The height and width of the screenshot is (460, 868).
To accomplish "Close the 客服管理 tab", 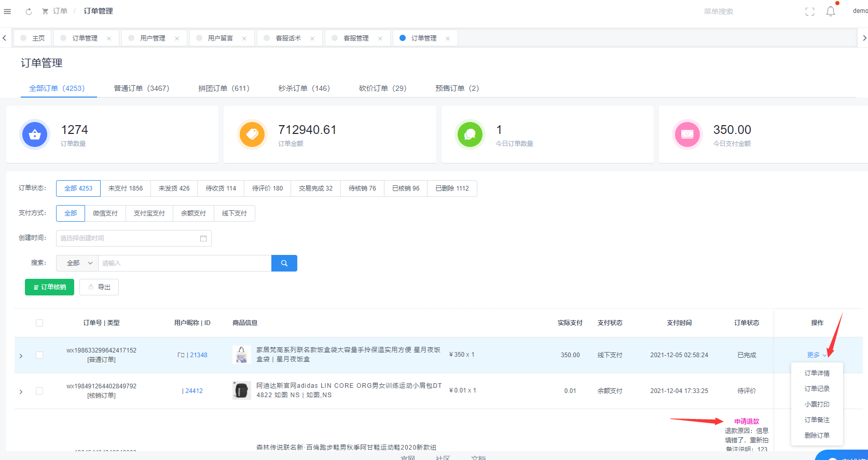I will point(380,38).
